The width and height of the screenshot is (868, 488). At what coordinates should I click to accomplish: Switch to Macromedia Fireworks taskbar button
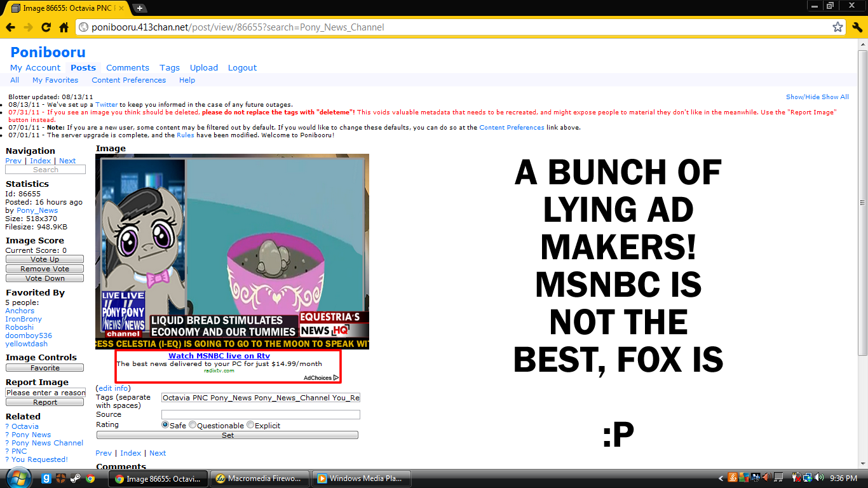260,478
